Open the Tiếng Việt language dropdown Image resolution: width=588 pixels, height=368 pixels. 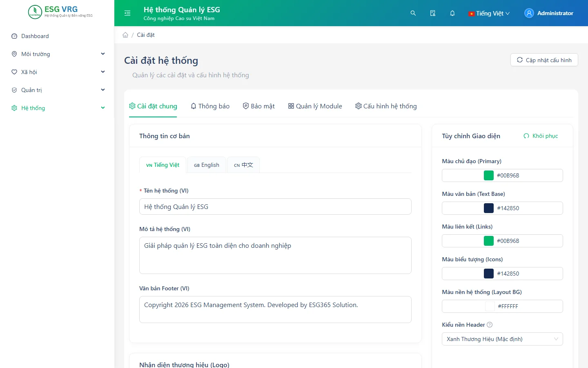(489, 13)
